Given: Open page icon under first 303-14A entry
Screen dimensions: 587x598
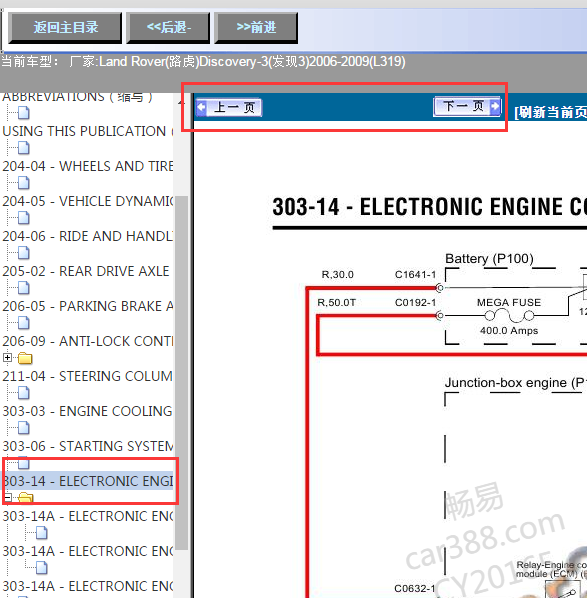Looking at the screenshot, I should [x=42, y=532].
